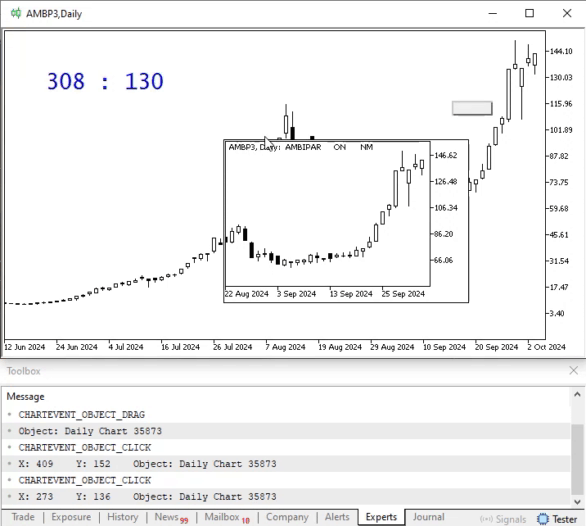586x526 pixels.
Task: Click the '7 Aug 2024' date on main time axis
Action: tap(286, 347)
